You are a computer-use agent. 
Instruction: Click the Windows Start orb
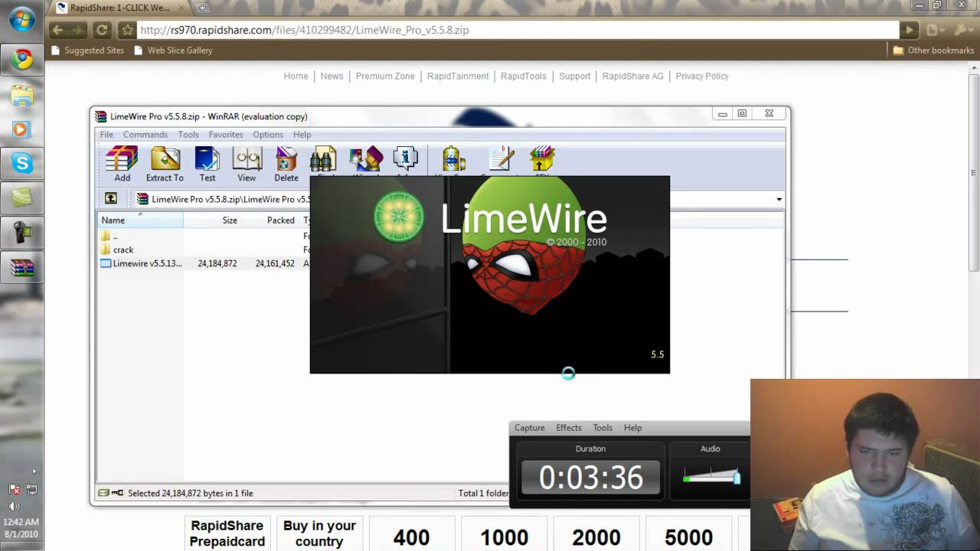(21, 19)
